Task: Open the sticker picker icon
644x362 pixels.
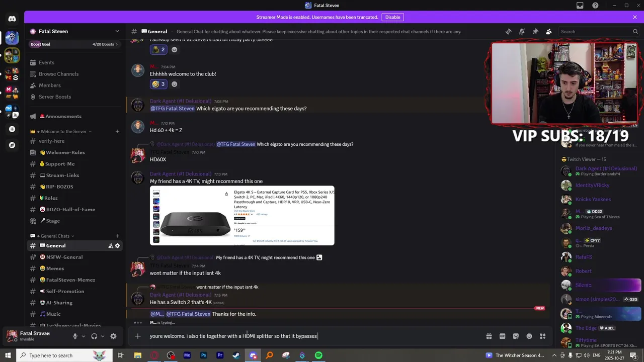Action: [x=516, y=336]
